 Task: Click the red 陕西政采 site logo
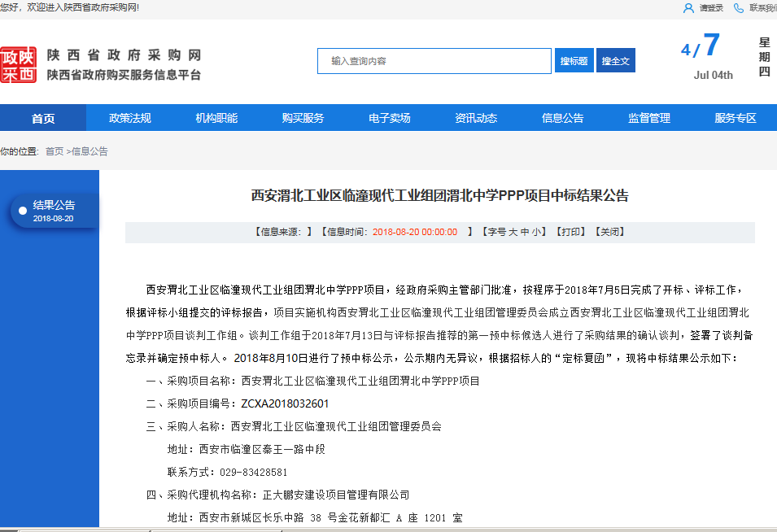coord(19,65)
